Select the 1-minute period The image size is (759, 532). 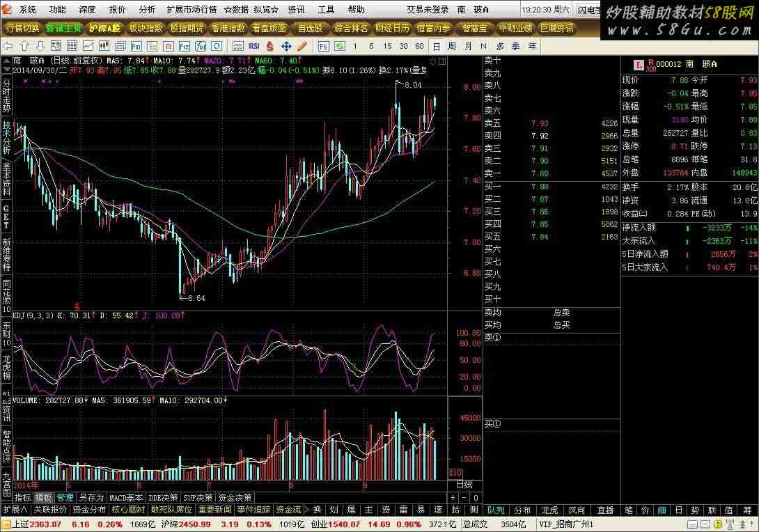(x=355, y=47)
